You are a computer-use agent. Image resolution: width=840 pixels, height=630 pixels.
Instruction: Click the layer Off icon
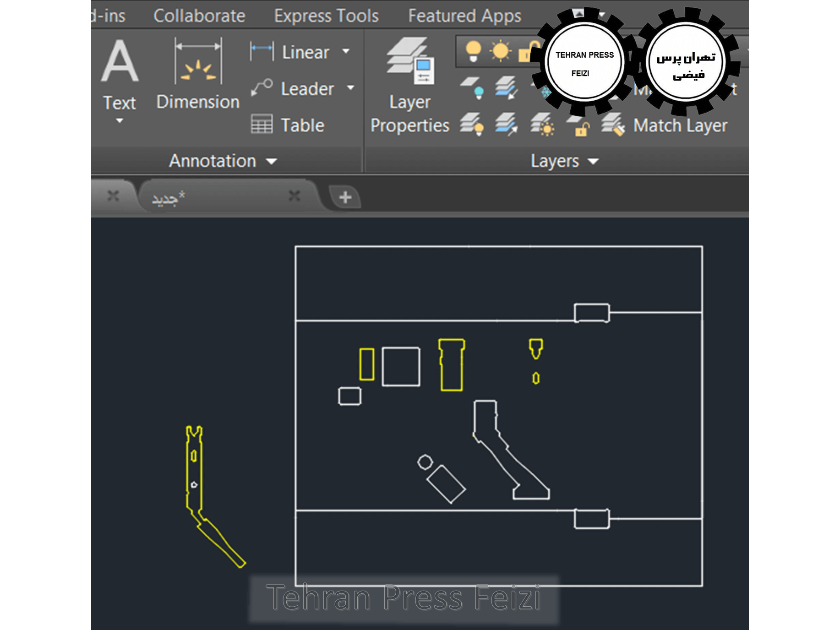point(473,87)
